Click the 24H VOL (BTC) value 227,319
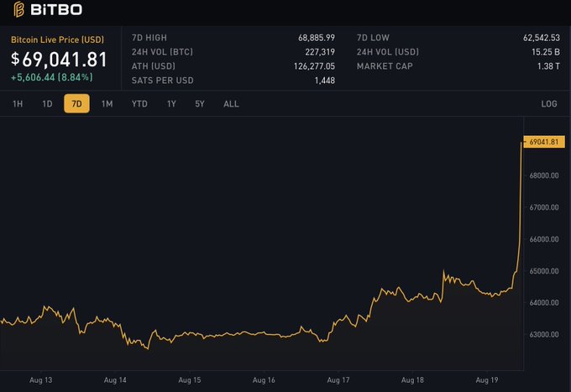 click(x=320, y=52)
